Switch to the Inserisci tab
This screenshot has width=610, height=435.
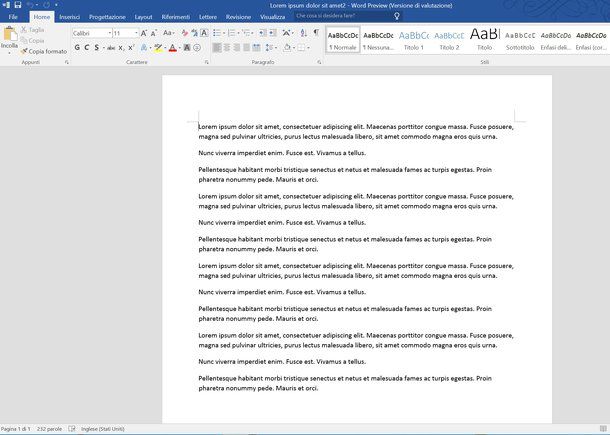[x=70, y=17]
